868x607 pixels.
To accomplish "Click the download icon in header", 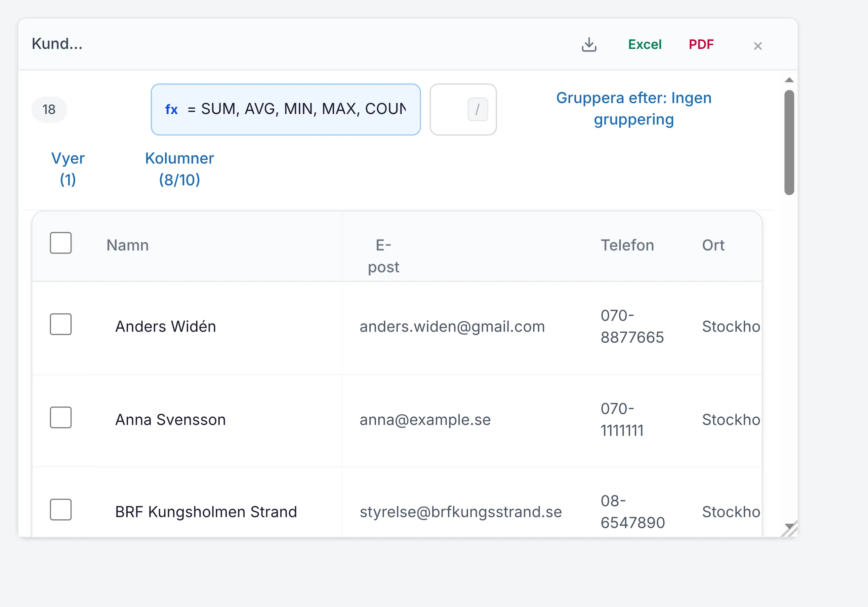I will 589,45.
